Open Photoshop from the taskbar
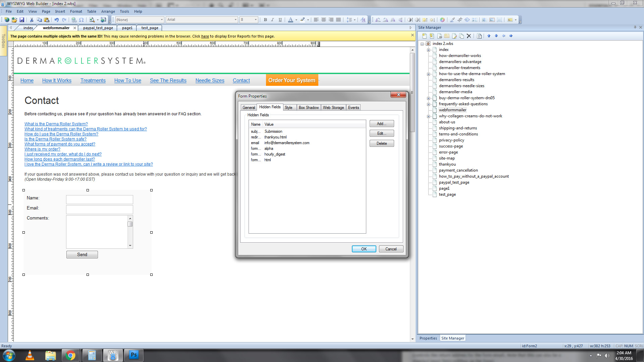The image size is (644, 362). (133, 355)
